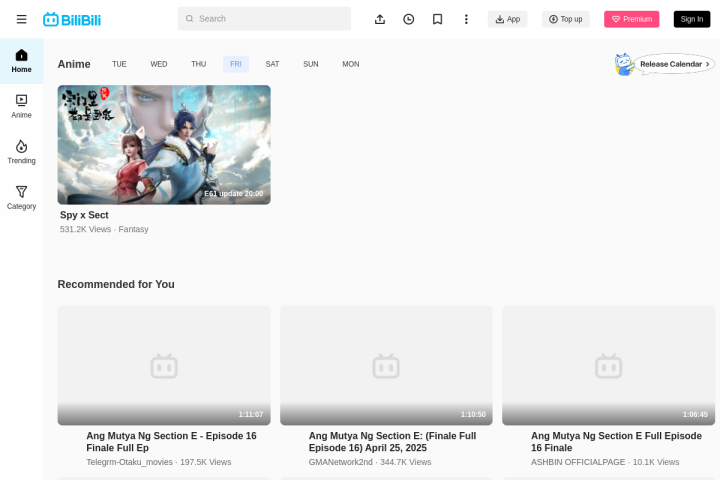
Task: Click the Spy x Sect title
Action: [84, 215]
